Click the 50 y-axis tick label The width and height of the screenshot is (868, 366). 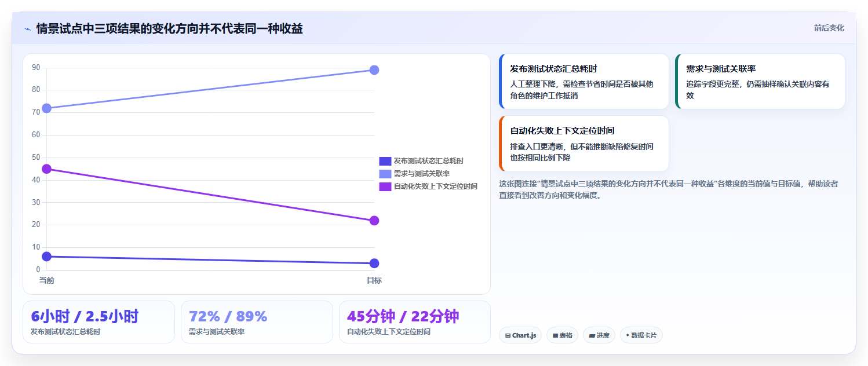tap(36, 158)
